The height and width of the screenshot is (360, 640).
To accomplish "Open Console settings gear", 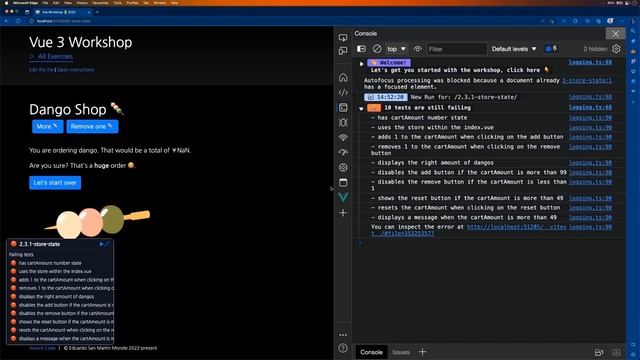I will 616,49.
